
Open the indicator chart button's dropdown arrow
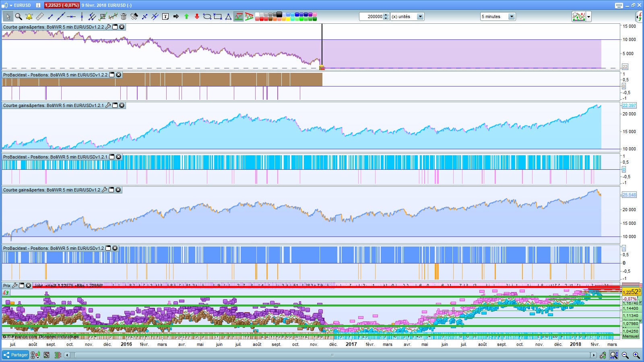click(589, 16)
